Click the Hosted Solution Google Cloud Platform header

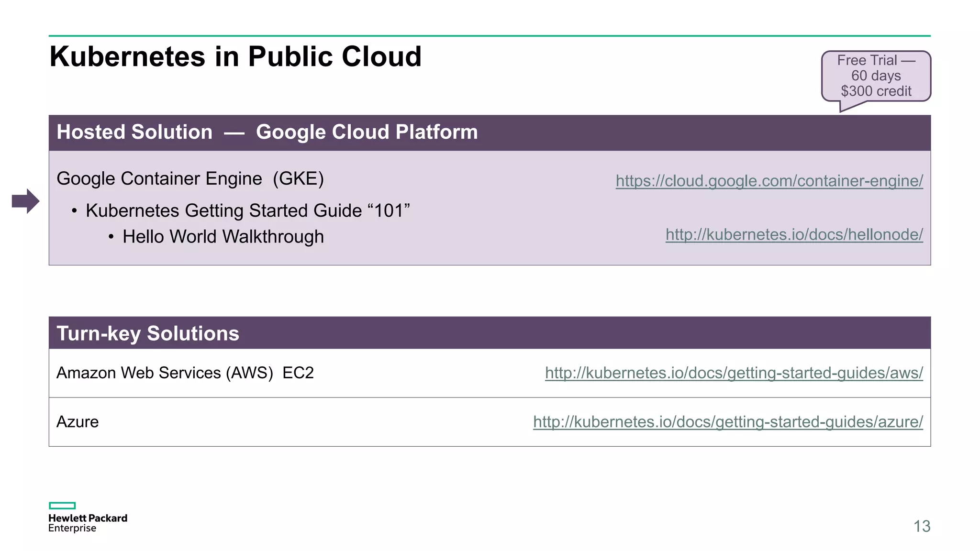(490, 132)
